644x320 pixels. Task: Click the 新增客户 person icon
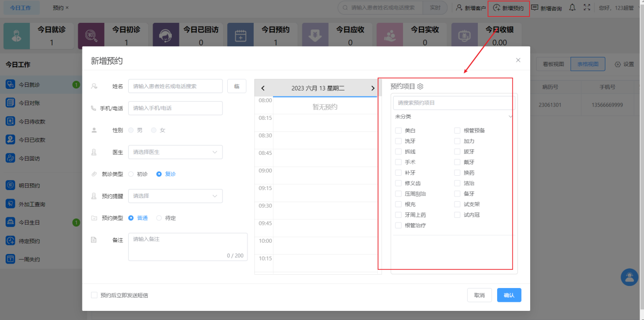[459, 8]
